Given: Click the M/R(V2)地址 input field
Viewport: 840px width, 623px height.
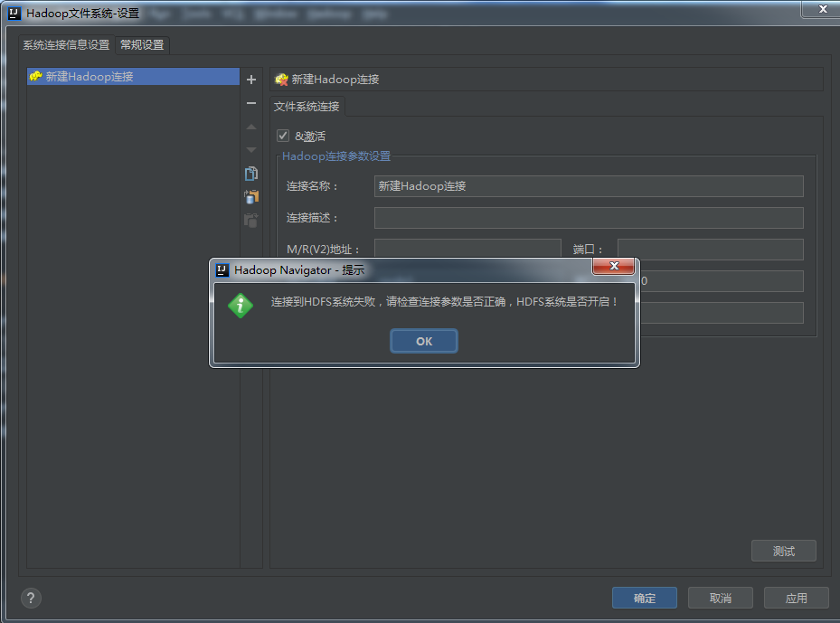Looking at the screenshot, I should click(x=467, y=249).
